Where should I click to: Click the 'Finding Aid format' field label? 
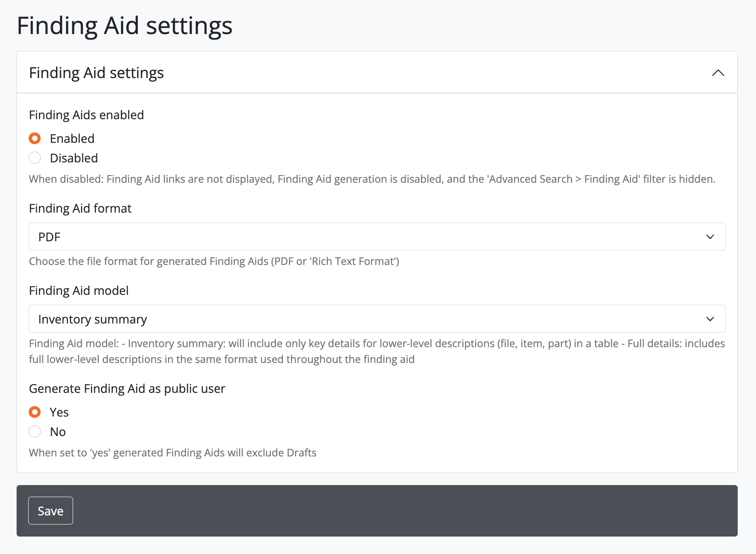80,208
